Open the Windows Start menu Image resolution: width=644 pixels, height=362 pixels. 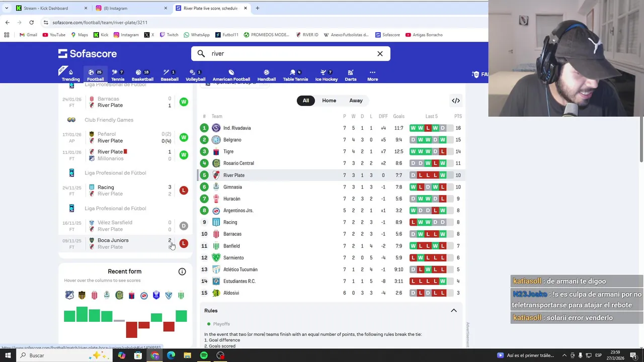tap(7, 355)
